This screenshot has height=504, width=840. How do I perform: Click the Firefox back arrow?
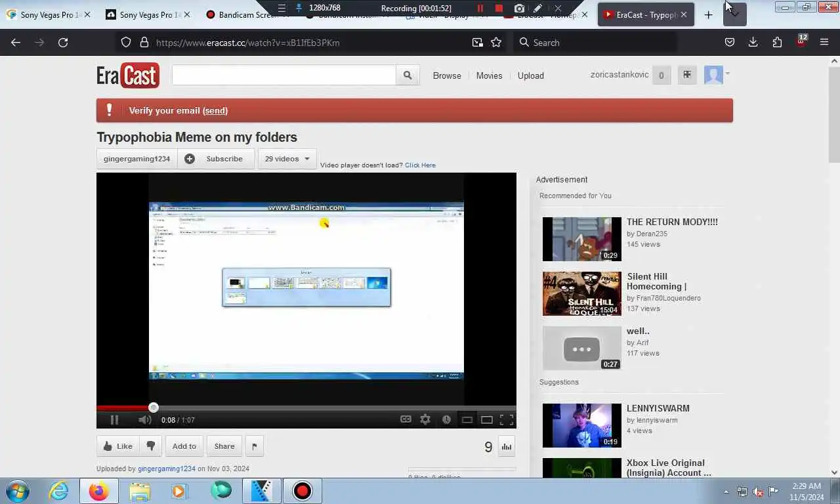click(x=16, y=43)
